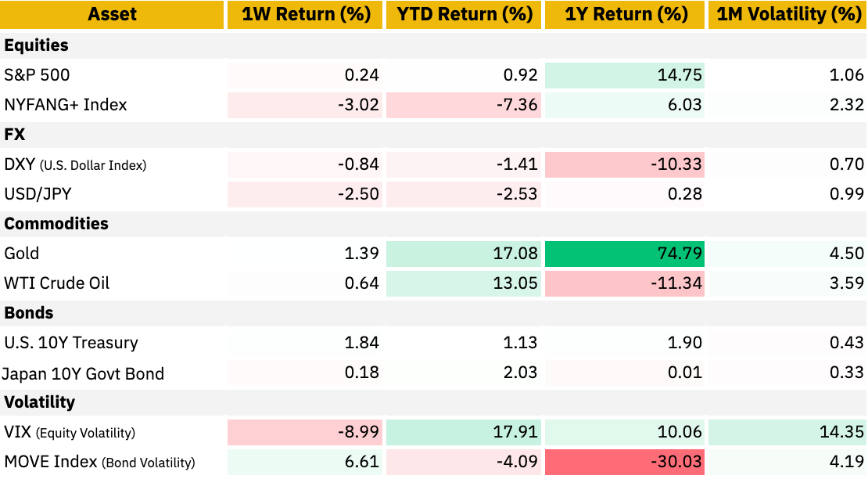
Task: Select the Commodities section heading
Action: (x=56, y=224)
